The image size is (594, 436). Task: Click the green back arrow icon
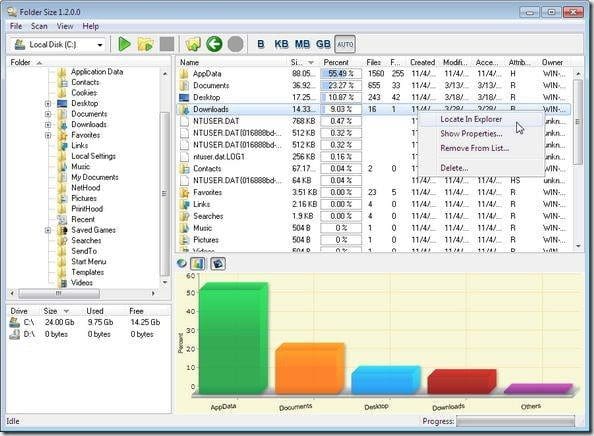point(214,44)
